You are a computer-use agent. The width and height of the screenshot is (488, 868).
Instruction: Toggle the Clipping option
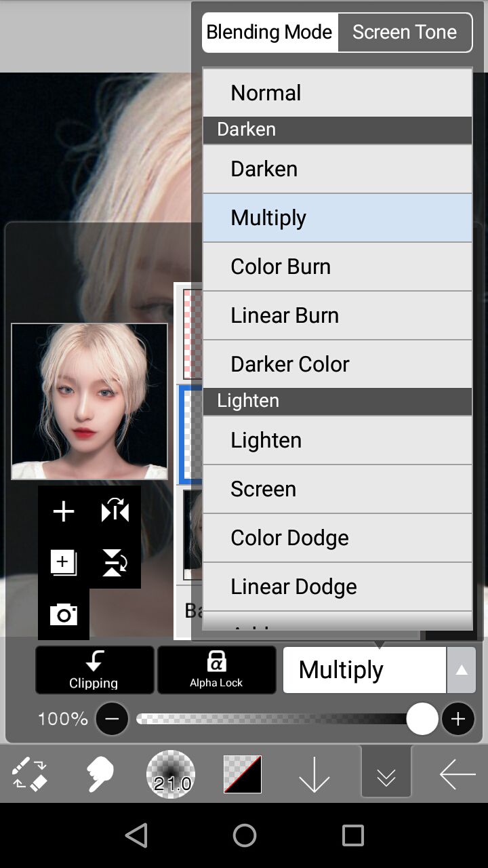pos(94,670)
